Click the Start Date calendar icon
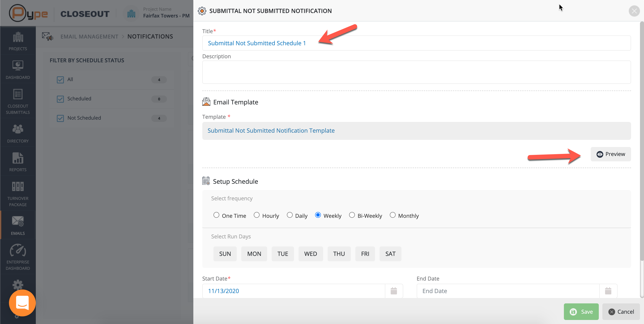The width and height of the screenshot is (644, 324). [x=394, y=291]
